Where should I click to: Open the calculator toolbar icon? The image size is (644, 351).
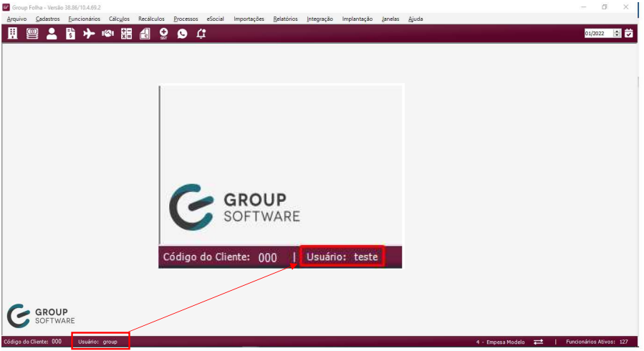tap(127, 33)
